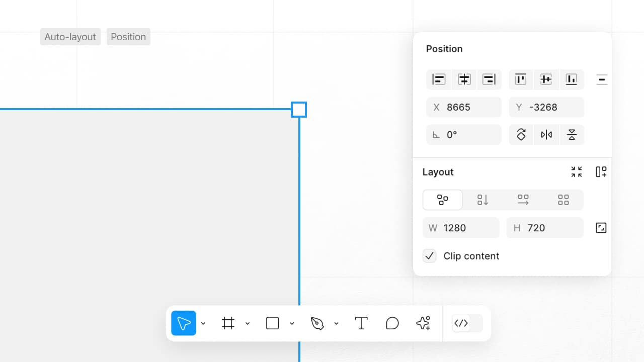
Task: Select the Move tool in toolbar
Action: pos(184,323)
